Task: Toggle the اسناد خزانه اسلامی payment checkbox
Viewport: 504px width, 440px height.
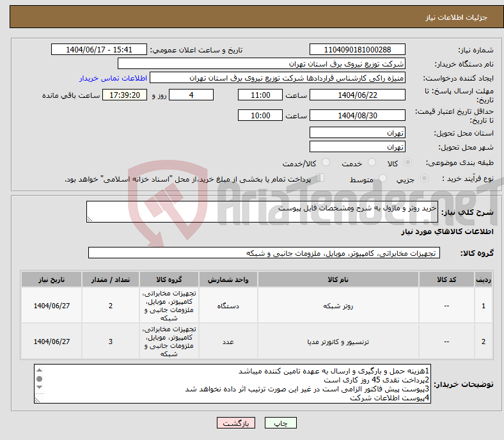Action: pos(320,178)
